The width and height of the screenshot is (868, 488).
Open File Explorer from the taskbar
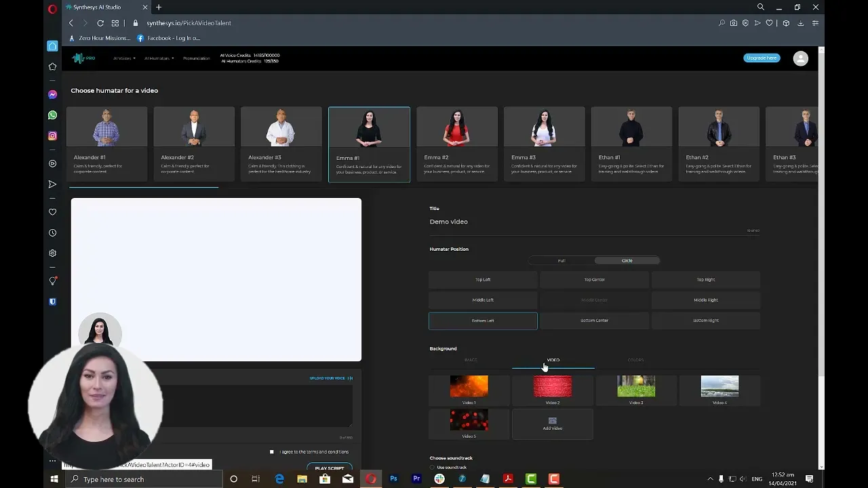click(x=302, y=479)
